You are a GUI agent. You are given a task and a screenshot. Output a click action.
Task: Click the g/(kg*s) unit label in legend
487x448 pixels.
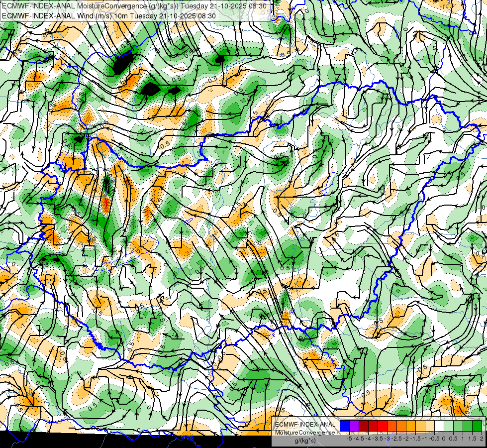[305, 441]
